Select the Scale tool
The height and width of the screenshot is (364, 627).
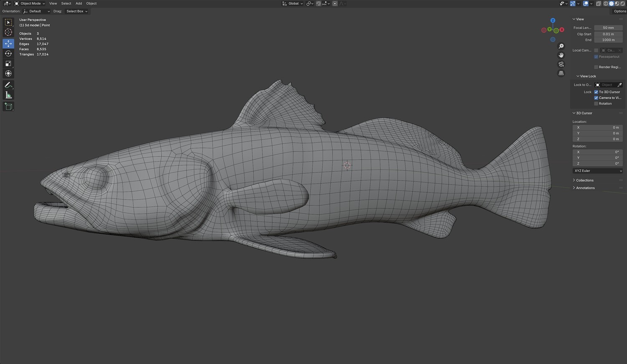8,63
